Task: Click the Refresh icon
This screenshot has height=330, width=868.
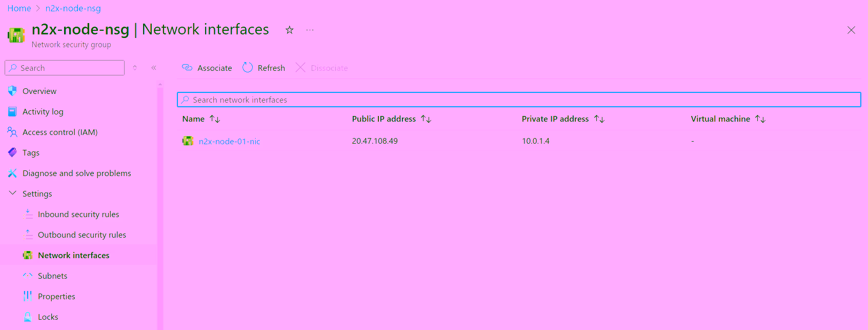Action: (x=248, y=68)
